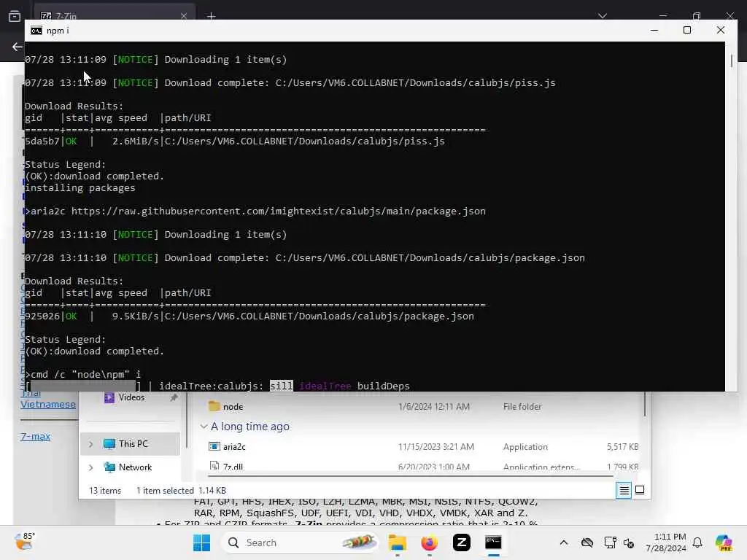Open Windows Start menu
This screenshot has height=560, width=747.
pyautogui.click(x=201, y=542)
